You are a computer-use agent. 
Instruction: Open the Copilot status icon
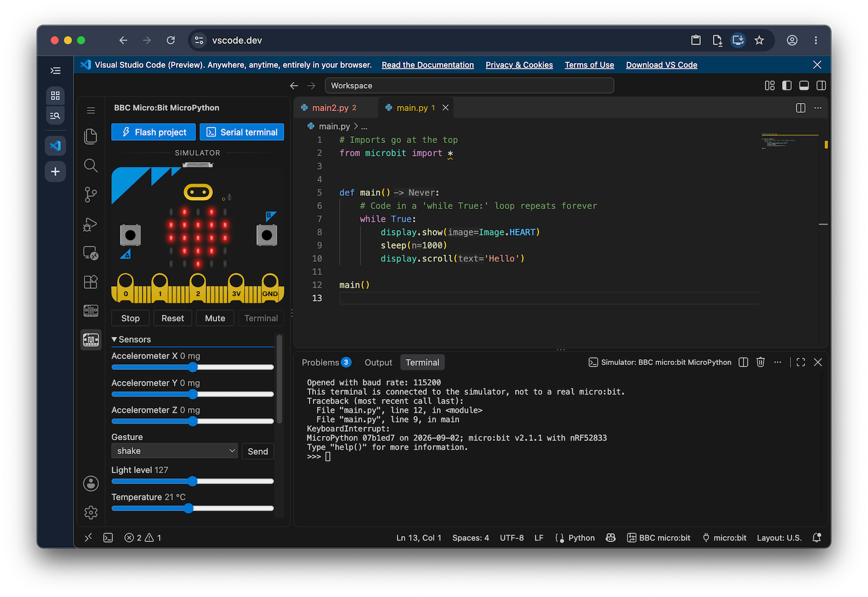pyautogui.click(x=610, y=538)
